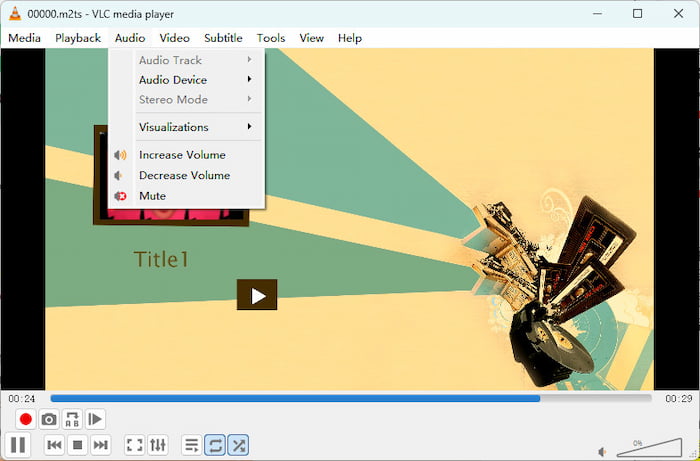This screenshot has width=700, height=461.
Task: Skip to next media
Action: [x=100, y=444]
